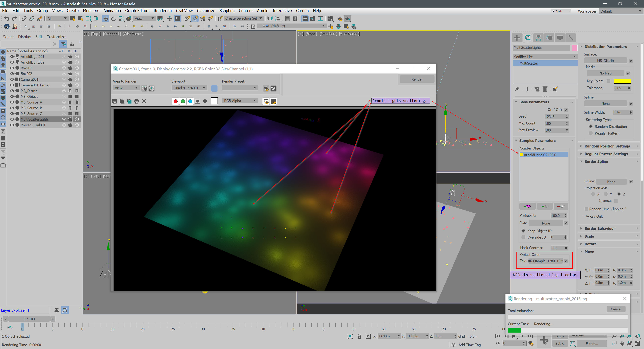Select the Select and Move tool
This screenshot has width=644, height=349.
105,18
